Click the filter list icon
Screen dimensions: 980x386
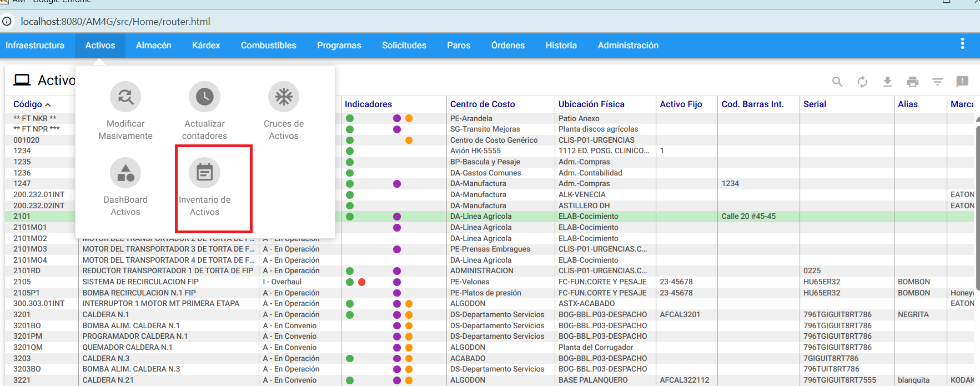click(937, 82)
